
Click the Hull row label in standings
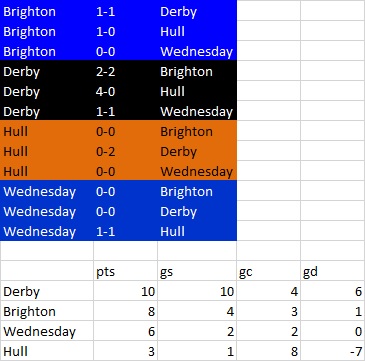click(x=47, y=351)
